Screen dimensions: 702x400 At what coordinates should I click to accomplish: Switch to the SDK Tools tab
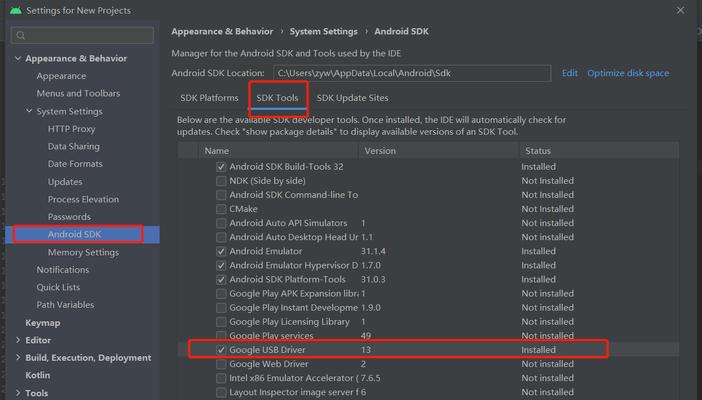pyautogui.click(x=277, y=98)
